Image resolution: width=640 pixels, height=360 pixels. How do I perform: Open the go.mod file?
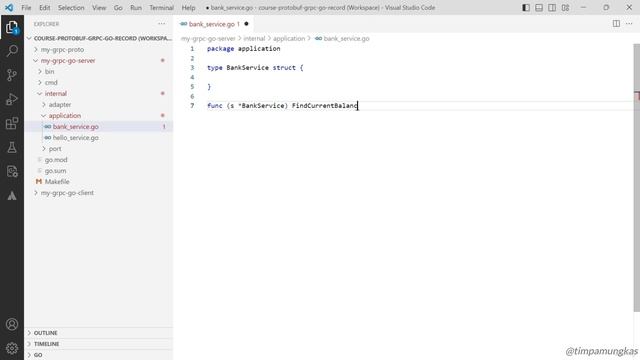coord(99,160)
